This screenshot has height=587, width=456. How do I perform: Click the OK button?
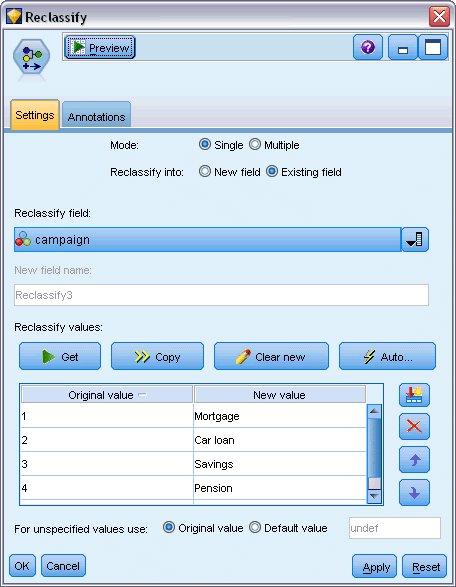22,566
